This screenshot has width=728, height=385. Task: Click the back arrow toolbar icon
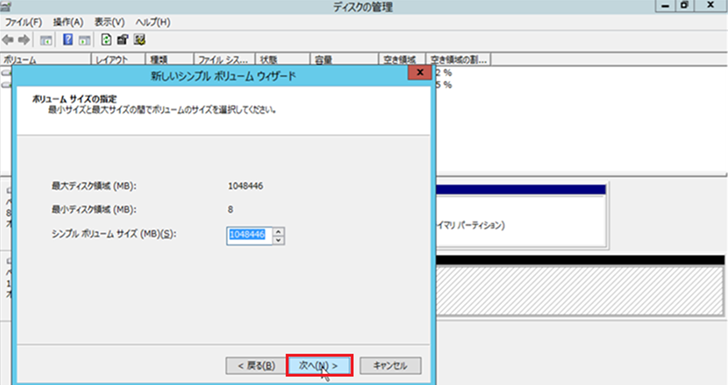[x=8, y=40]
